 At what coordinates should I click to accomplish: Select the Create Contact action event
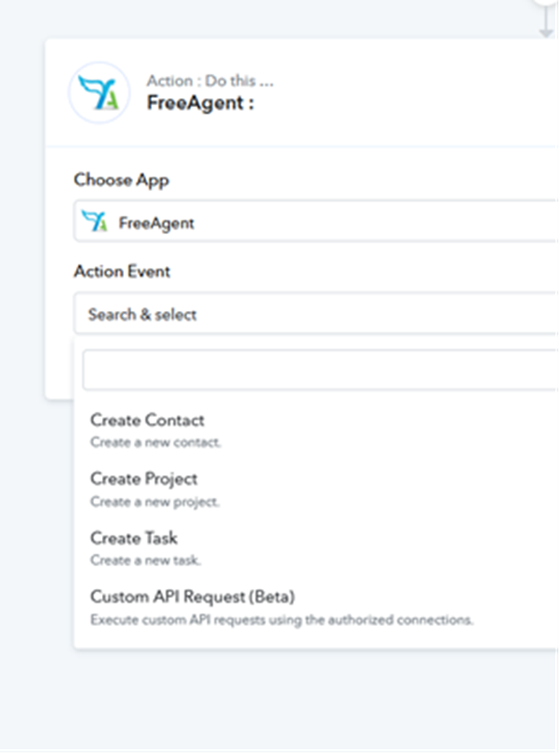point(147,420)
